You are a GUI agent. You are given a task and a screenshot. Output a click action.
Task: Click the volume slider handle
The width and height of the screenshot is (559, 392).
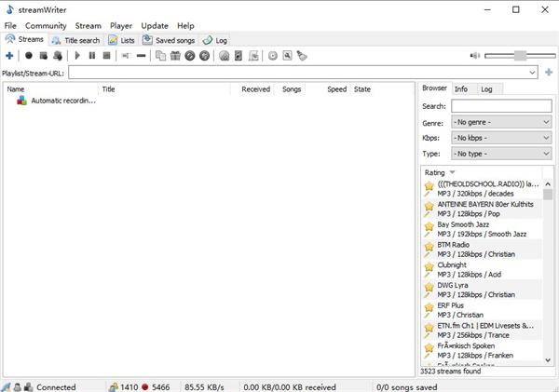520,56
